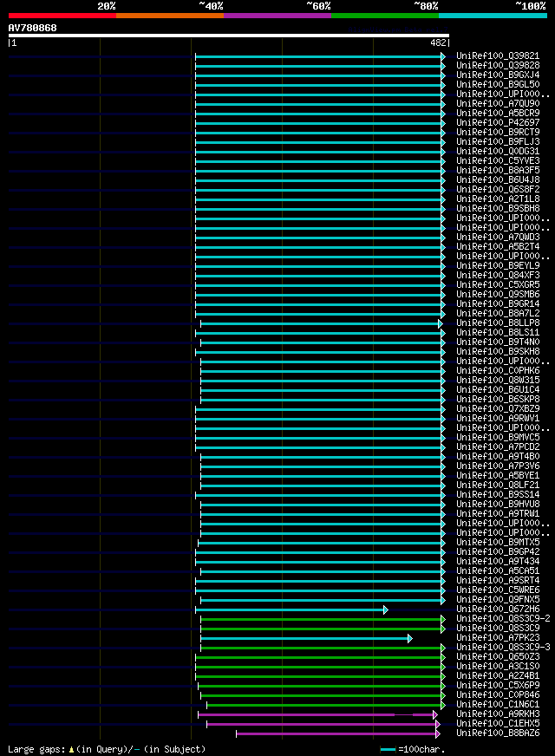
Task: Click the UniRef100_A7PK23 cyan alignment bar
Action: tap(306, 639)
